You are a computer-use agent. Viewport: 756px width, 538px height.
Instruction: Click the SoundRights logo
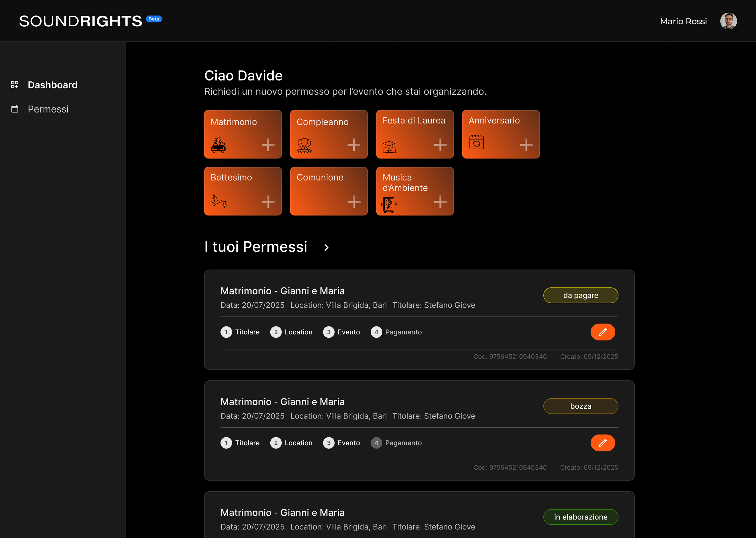point(81,21)
